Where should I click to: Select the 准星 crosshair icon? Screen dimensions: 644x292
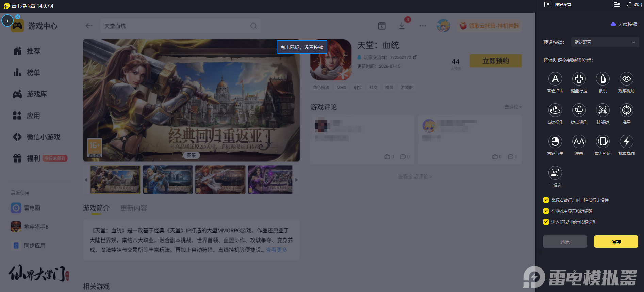627,110
